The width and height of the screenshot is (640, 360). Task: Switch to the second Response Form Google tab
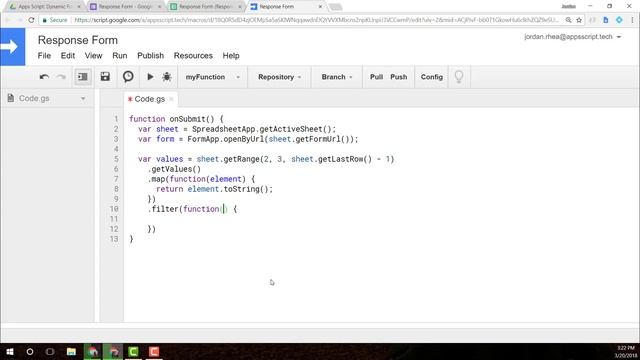tap(125, 7)
